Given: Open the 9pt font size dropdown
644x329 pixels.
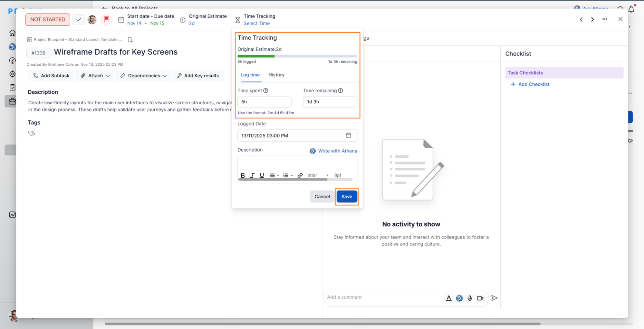Looking at the screenshot, I should (x=338, y=175).
